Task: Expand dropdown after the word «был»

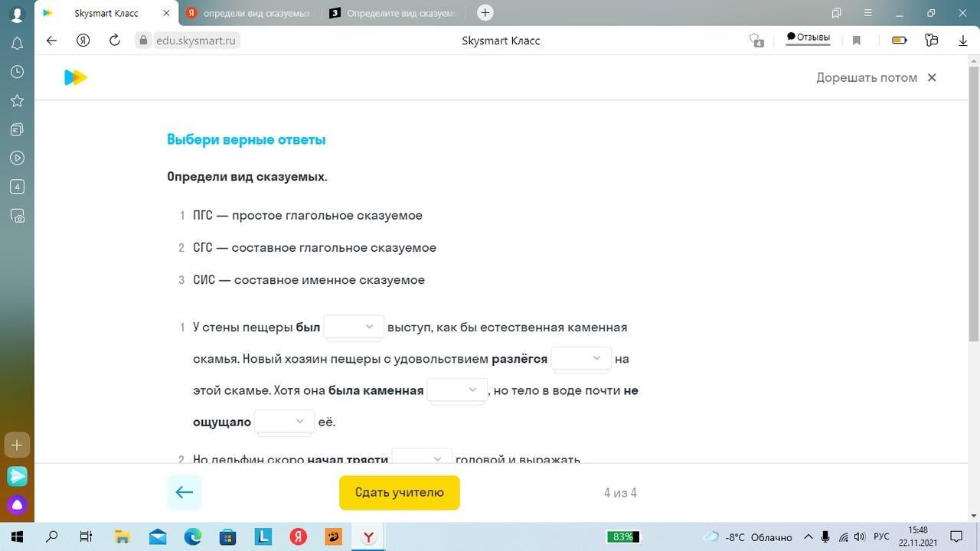Action: [x=354, y=327]
